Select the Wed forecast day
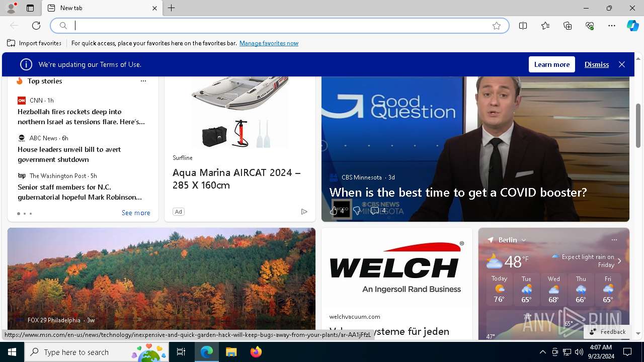 pos(553,289)
